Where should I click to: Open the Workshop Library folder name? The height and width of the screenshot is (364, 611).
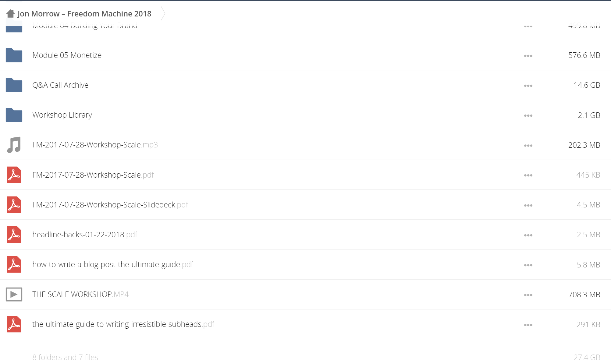62,115
